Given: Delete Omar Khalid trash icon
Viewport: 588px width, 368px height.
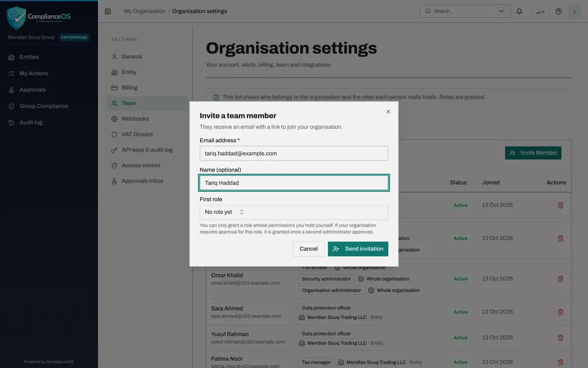Looking at the screenshot, I should point(560,279).
